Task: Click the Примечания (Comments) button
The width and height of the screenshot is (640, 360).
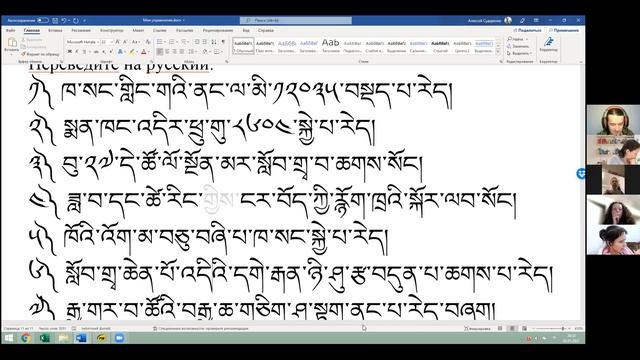Action: coord(564,30)
